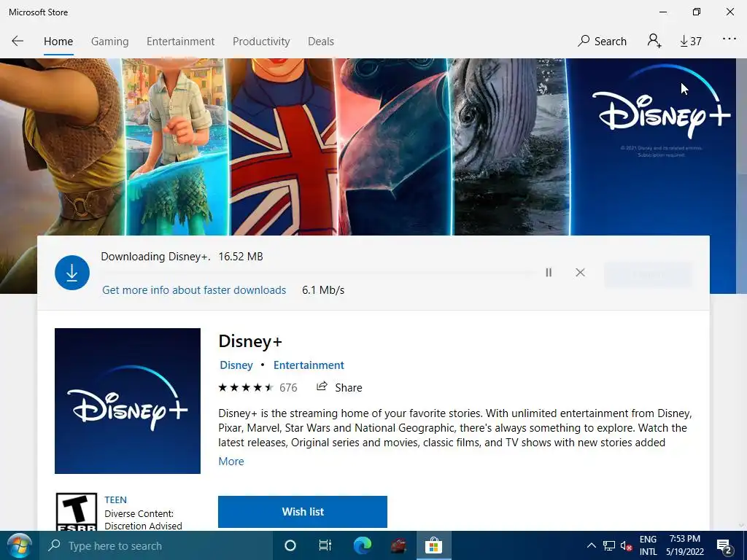Open the Home tab

pos(58,42)
